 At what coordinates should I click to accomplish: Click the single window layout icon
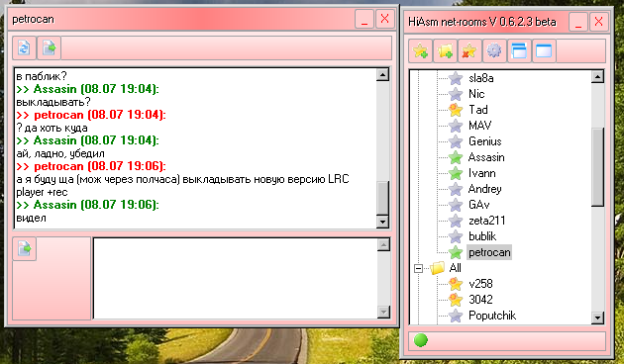[x=544, y=50]
